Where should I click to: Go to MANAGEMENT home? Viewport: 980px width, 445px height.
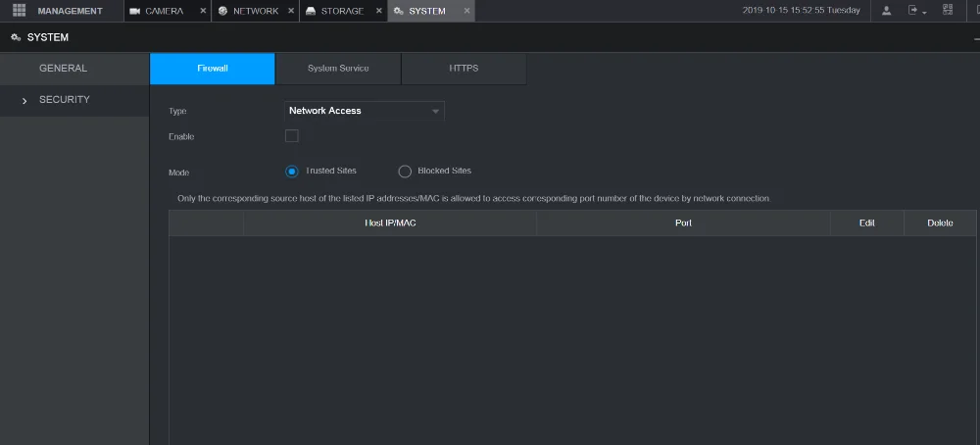pos(70,11)
